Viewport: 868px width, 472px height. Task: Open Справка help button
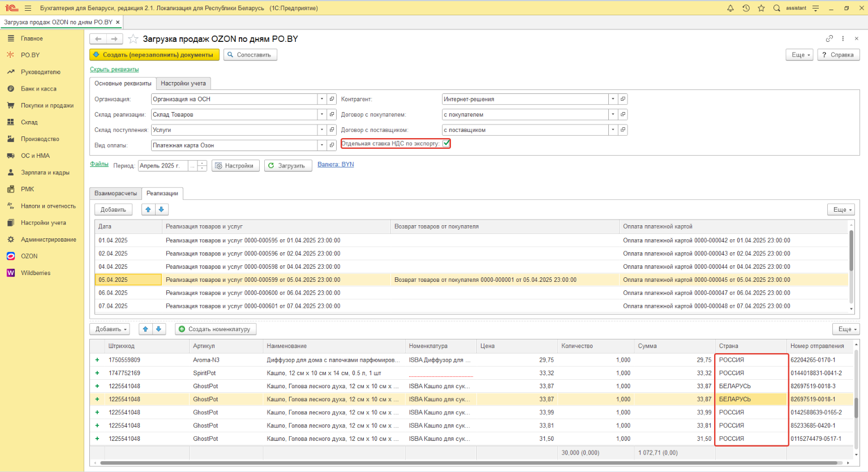pyautogui.click(x=839, y=55)
